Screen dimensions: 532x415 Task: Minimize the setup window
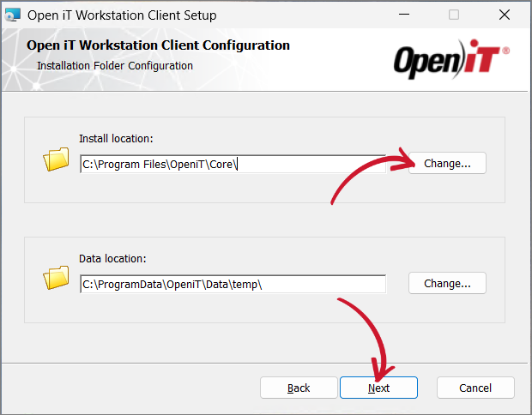point(404,15)
